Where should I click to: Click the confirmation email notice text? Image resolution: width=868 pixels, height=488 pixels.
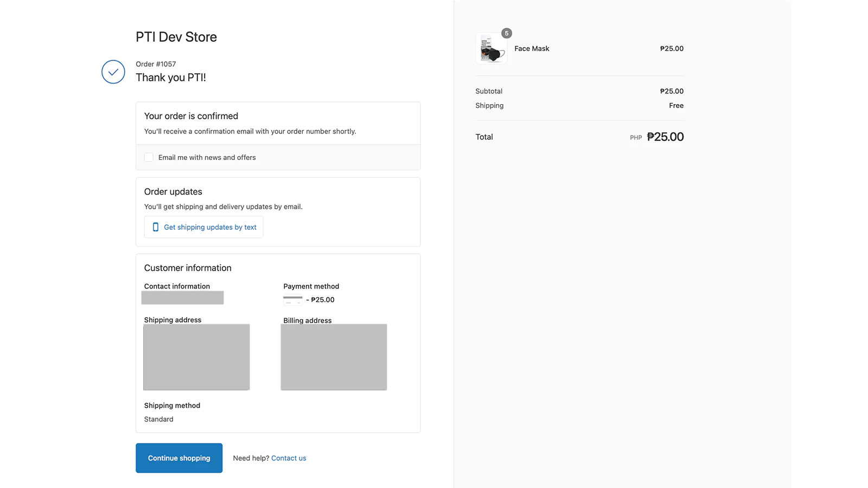250,131
